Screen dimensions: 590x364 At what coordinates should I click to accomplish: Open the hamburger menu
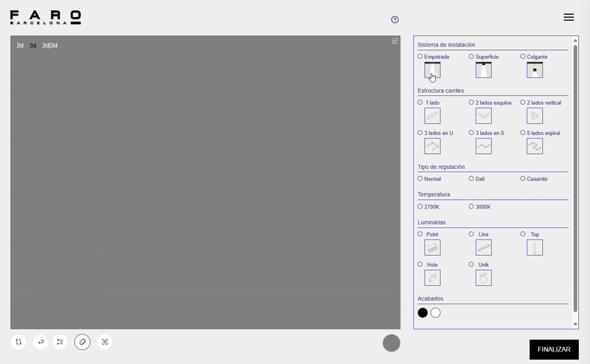(569, 17)
